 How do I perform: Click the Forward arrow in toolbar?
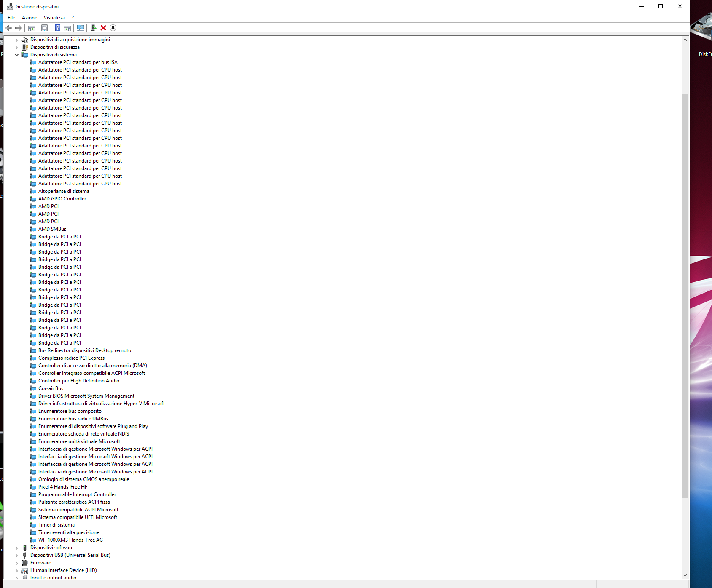(19, 28)
